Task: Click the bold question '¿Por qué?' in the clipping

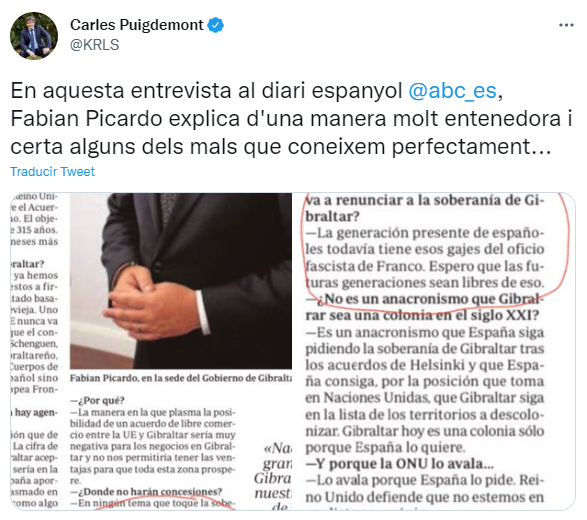Action: click(x=97, y=400)
